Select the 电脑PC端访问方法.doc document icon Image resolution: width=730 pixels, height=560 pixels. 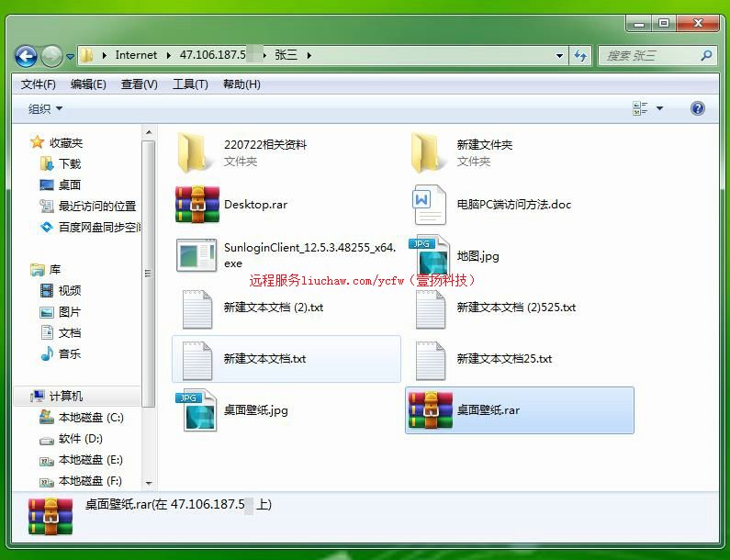pos(430,205)
